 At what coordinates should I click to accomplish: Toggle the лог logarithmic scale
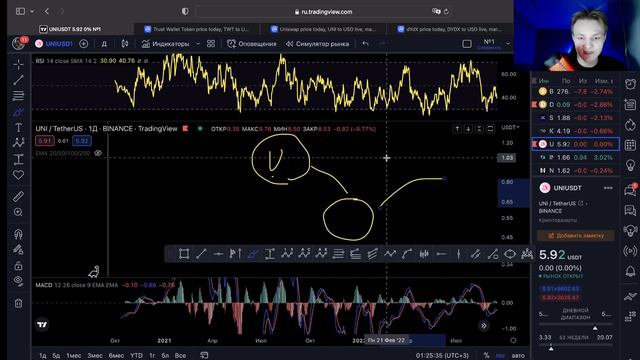tap(500, 356)
